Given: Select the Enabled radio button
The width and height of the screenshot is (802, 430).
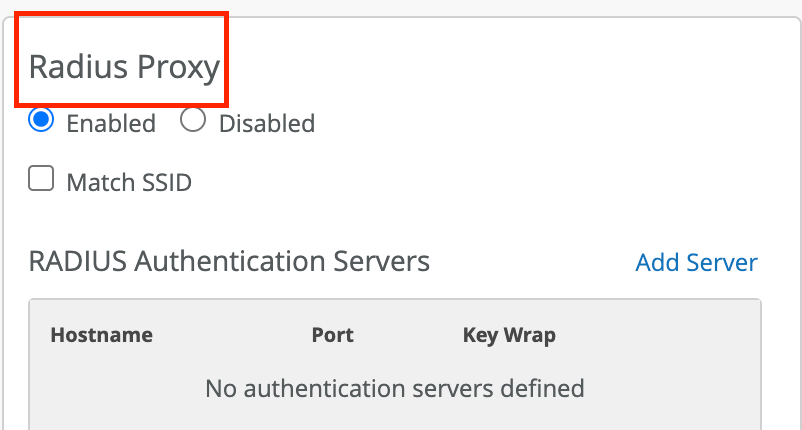Looking at the screenshot, I should tap(41, 121).
